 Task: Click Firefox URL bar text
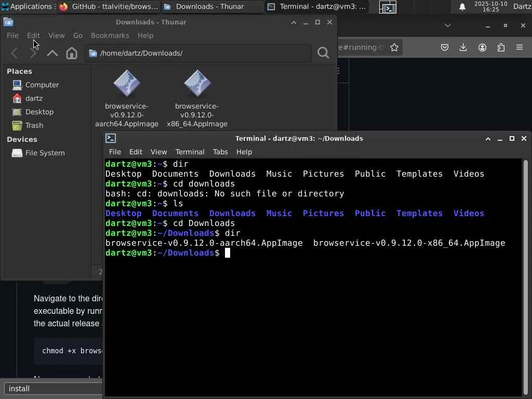(x=362, y=47)
